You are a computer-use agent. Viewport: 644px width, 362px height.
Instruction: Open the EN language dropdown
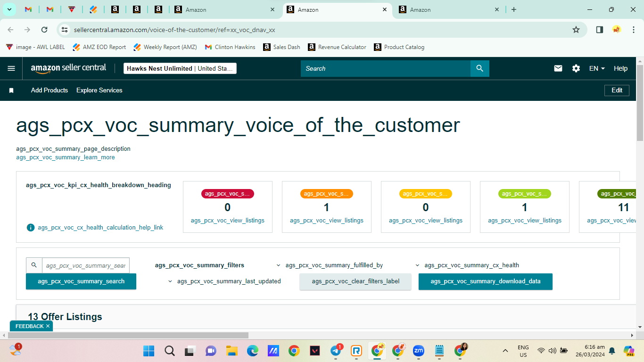click(597, 68)
